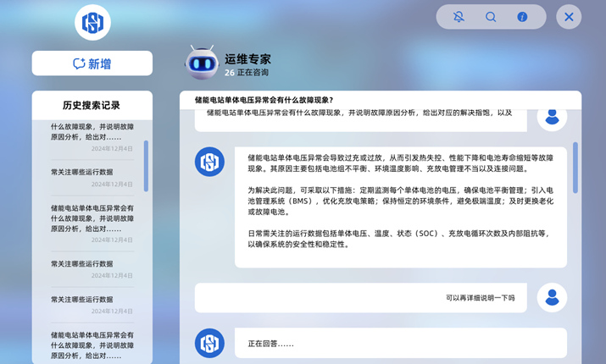Screen dimensions: 606x364
Task: Click the history panel scrollbar thumb
Action: 146,166
